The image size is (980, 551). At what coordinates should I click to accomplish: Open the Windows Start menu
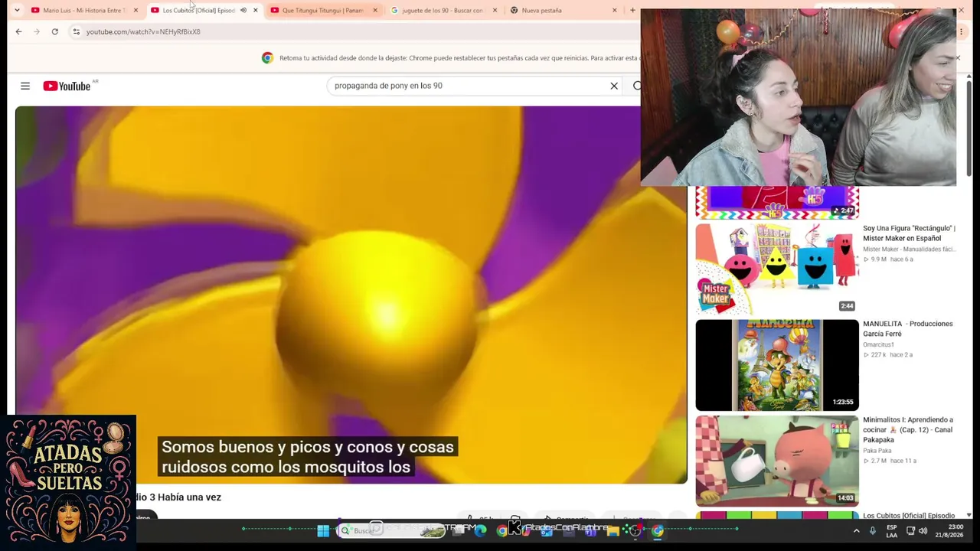pyautogui.click(x=323, y=530)
